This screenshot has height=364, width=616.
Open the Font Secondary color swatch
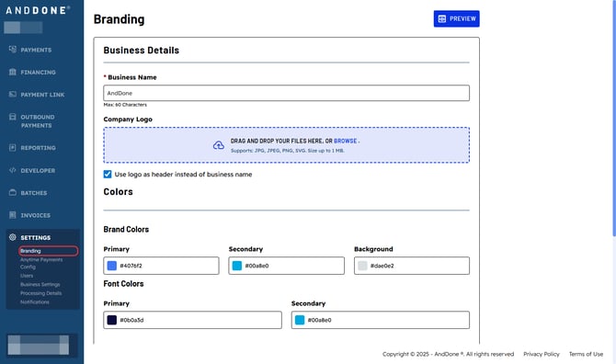click(300, 320)
